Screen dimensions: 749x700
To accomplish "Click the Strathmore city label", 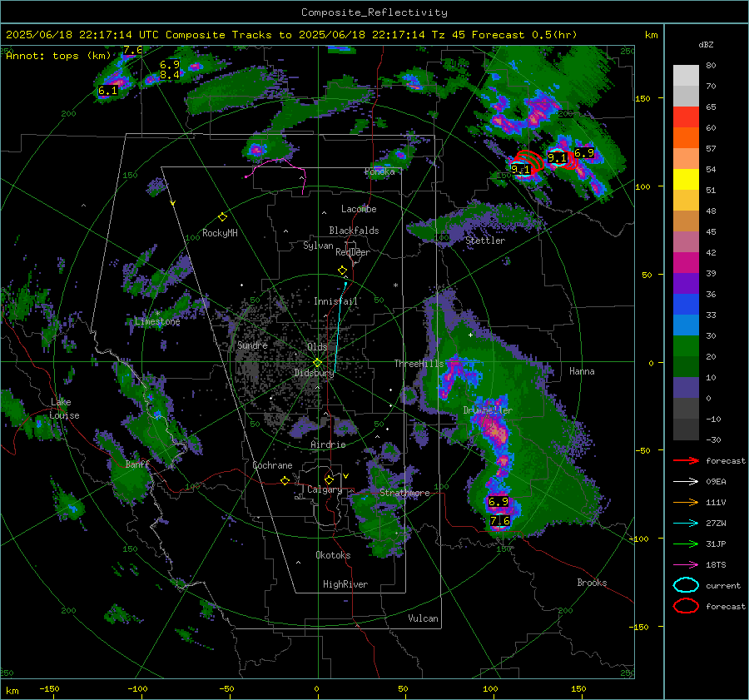I will click(404, 493).
